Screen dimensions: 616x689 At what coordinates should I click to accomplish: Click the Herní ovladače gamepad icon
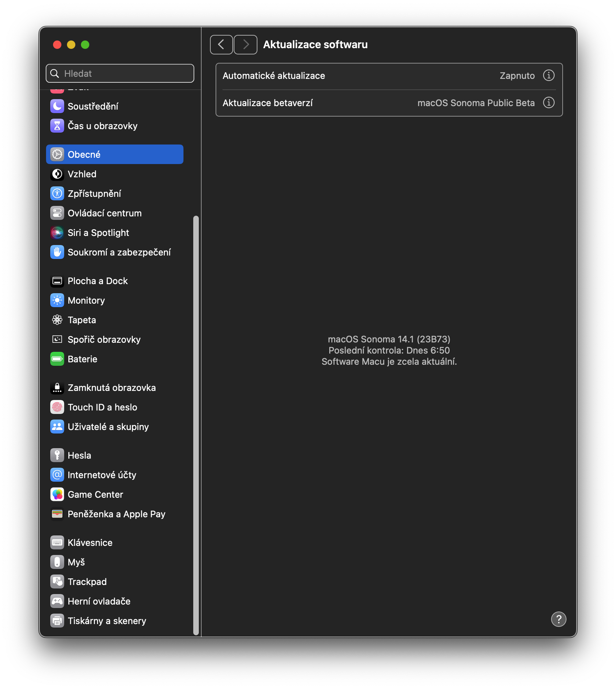(x=57, y=601)
